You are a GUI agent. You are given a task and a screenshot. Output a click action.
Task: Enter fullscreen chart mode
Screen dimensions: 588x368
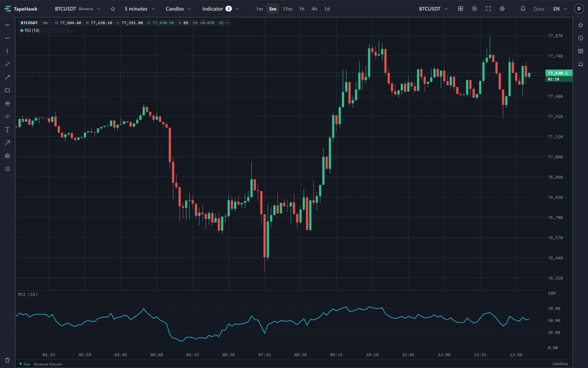point(488,9)
